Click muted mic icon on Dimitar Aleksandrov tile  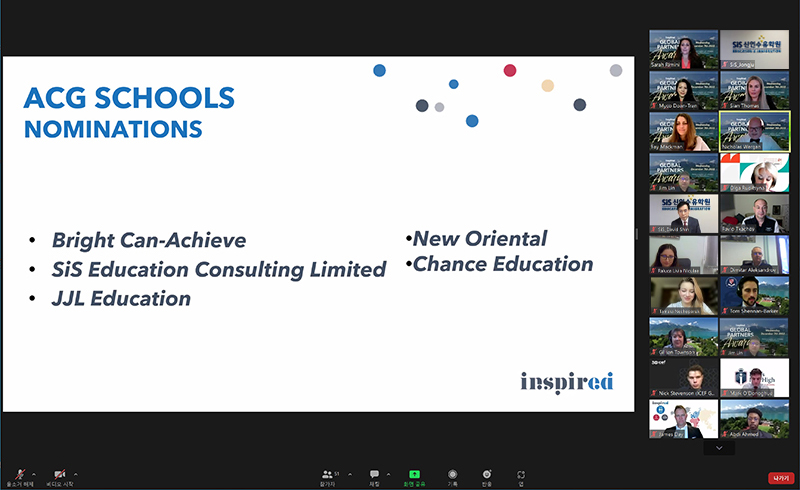725,270
